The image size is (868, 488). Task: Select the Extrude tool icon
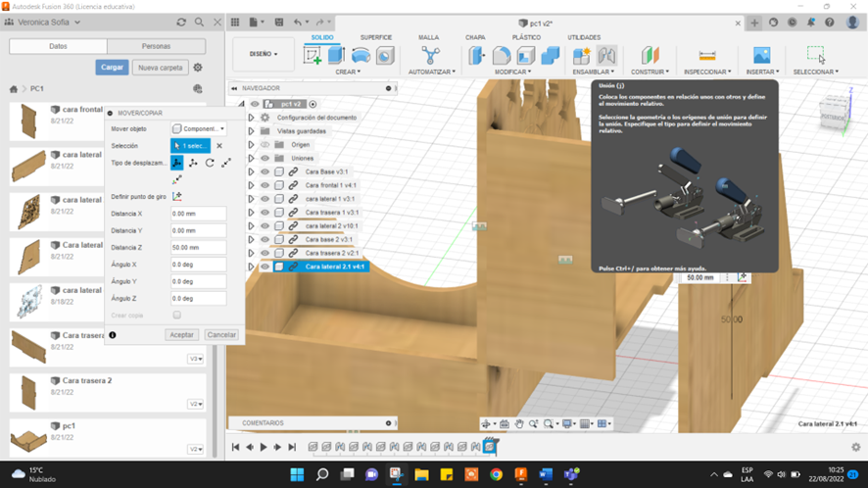pos(336,56)
